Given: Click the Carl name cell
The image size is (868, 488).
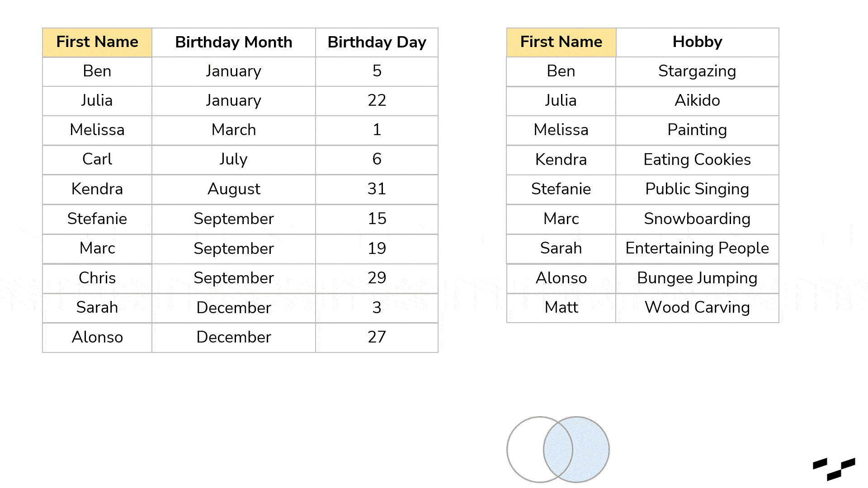Looking at the screenshot, I should pyautogui.click(x=97, y=160).
